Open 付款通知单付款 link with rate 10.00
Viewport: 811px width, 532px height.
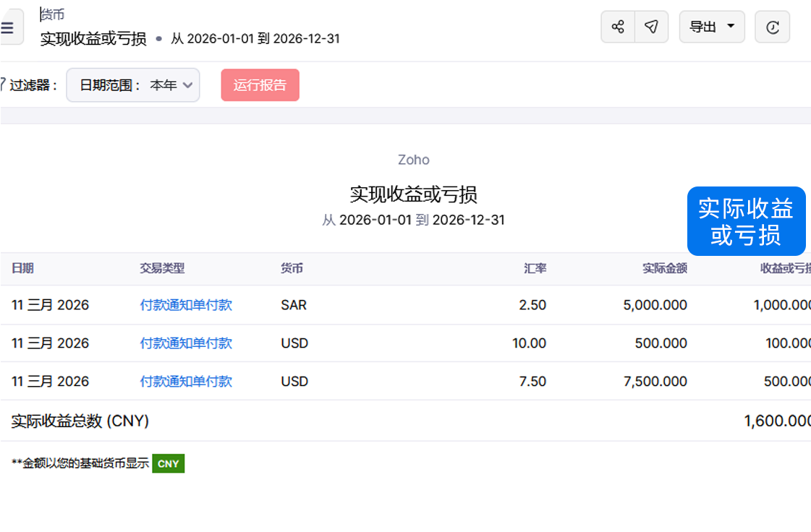[186, 343]
